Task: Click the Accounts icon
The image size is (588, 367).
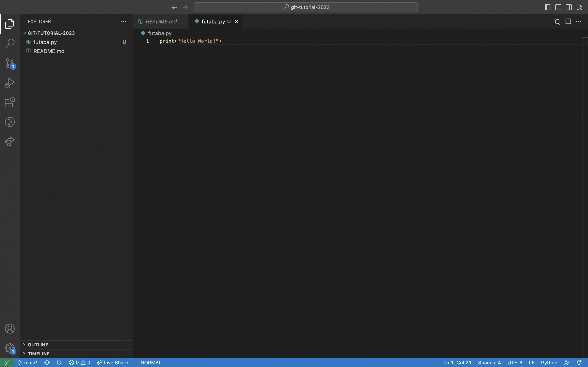Action: pos(10,329)
